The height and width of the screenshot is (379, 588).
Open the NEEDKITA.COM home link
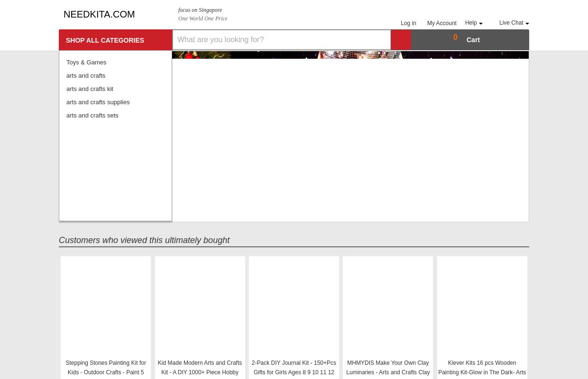[x=99, y=14]
